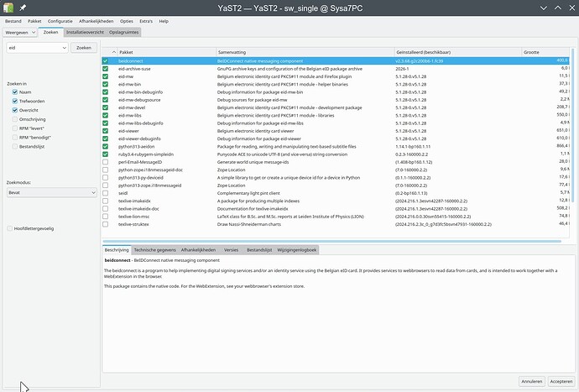The height and width of the screenshot is (392, 579).
Task: Toggle status box for seidl package
Action: coord(105,193)
